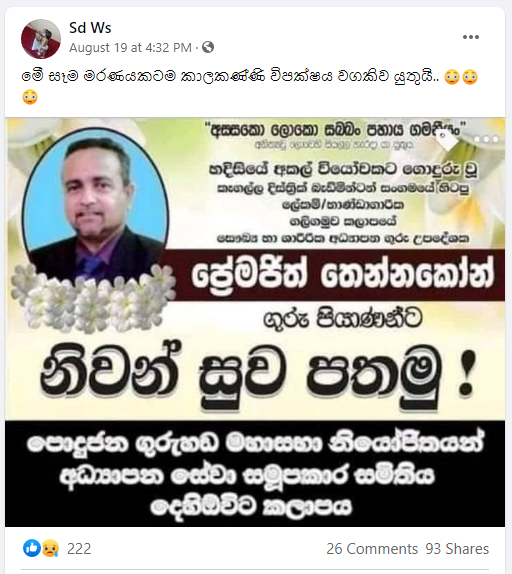Click the tag icon overlay on the image
Viewport: 512px width, 574px height.
click(446, 139)
